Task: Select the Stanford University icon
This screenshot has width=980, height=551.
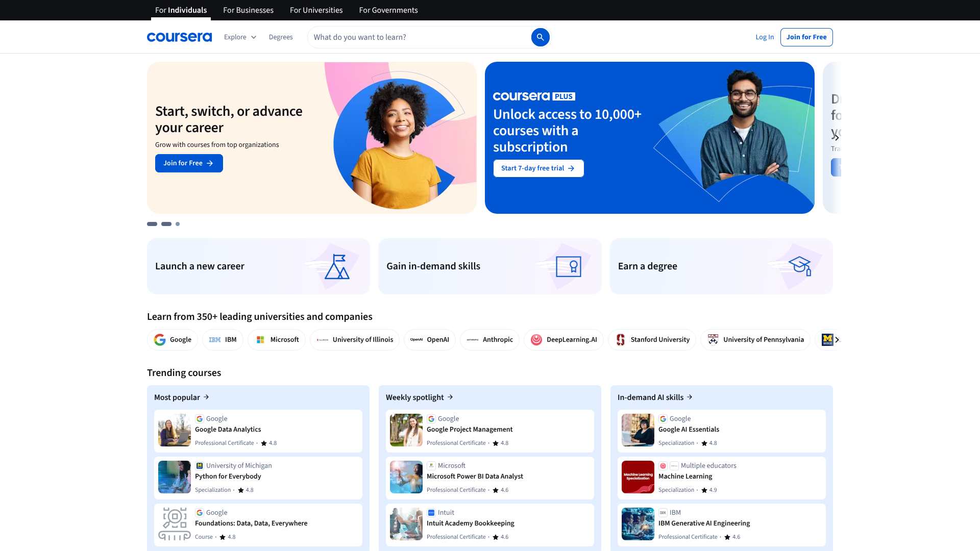Action: click(621, 339)
